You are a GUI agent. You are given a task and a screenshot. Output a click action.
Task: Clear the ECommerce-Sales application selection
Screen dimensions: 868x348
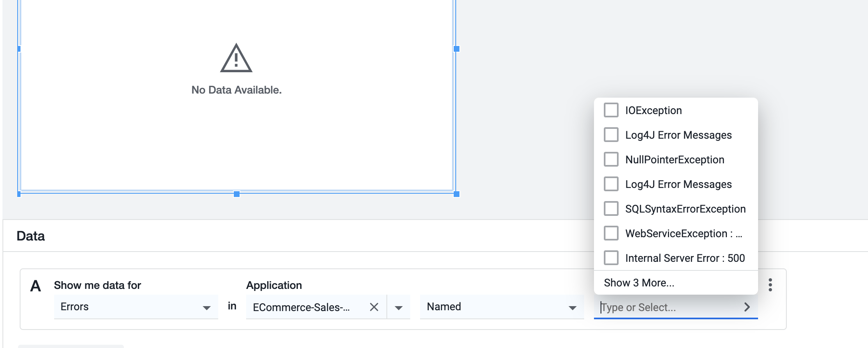click(x=374, y=307)
